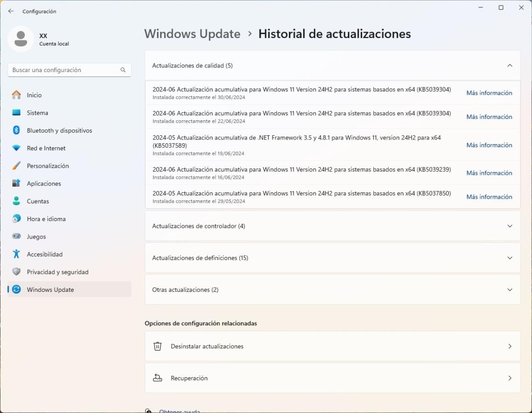Click text 'Instalada correctamente el 19/06/2024'
The width and height of the screenshot is (532, 413).
tap(198, 153)
